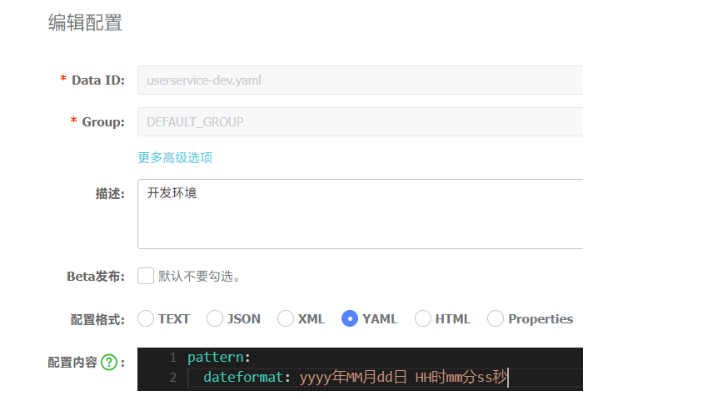This screenshot has height=399, width=718.
Task: Select the XML format radio button
Action: tap(285, 318)
